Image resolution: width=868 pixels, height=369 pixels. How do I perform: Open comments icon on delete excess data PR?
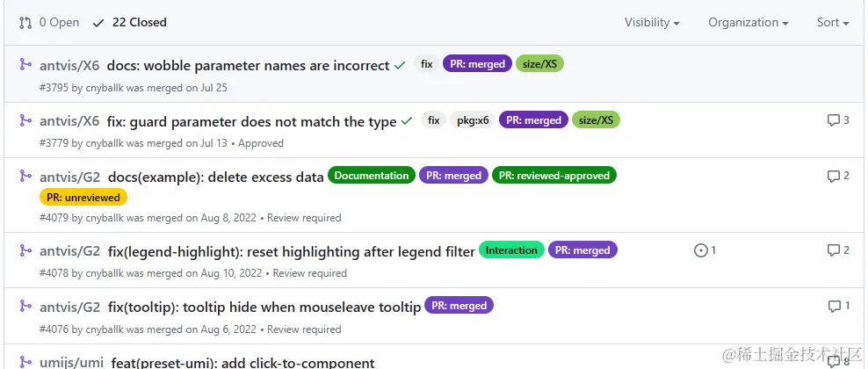click(x=833, y=176)
